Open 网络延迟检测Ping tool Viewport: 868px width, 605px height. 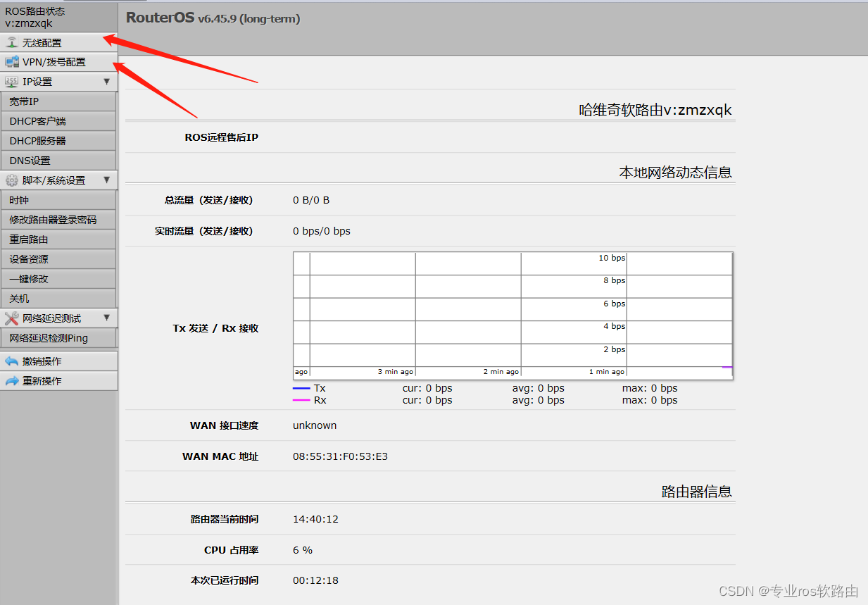tap(59, 338)
